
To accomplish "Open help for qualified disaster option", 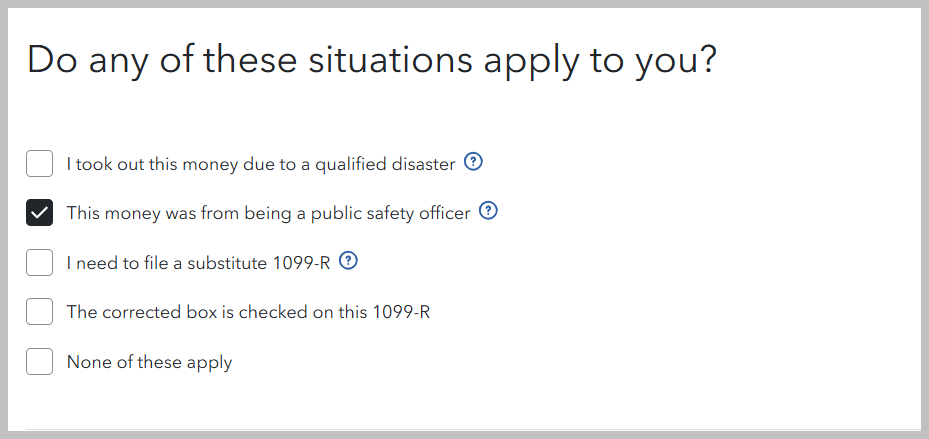I will (x=473, y=162).
